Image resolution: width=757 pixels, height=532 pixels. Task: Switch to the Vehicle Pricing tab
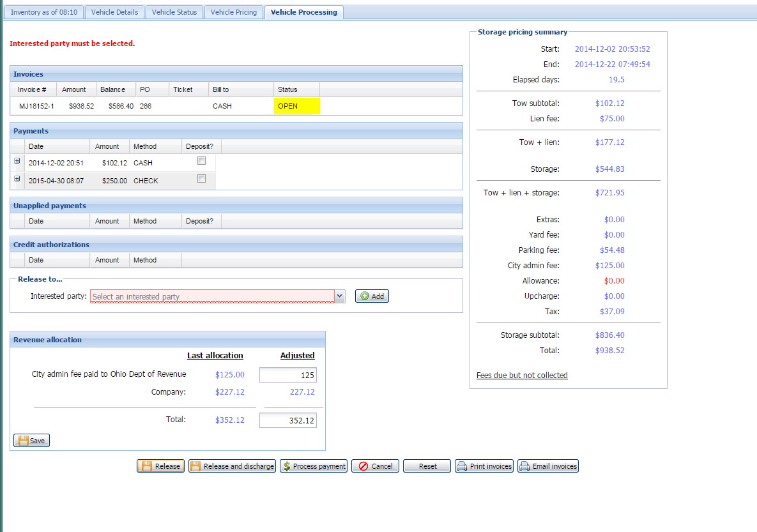(234, 12)
